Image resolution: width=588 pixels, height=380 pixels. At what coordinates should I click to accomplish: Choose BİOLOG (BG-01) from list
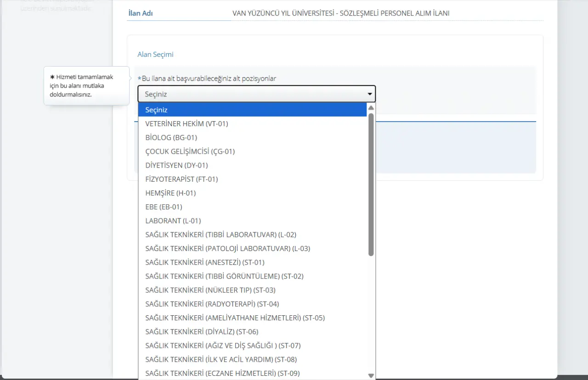171,137
